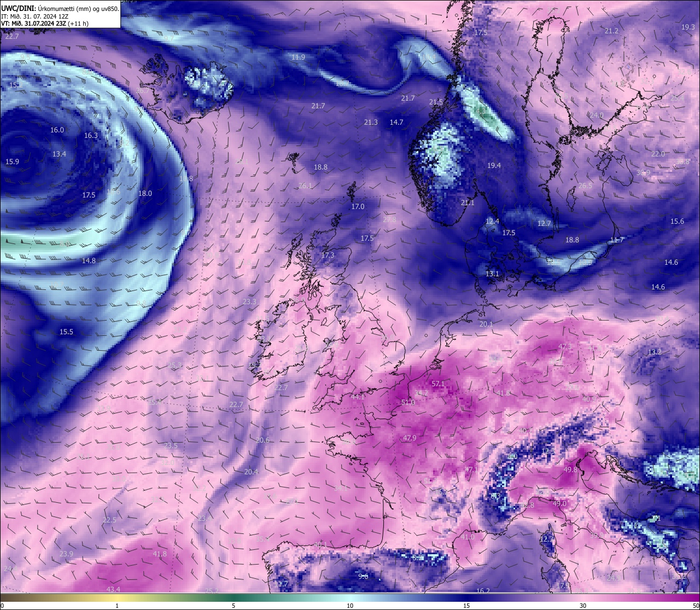Select the valid time 'VT: Mið. 31.07.2024 23Z (+11 h)'
700x610 pixels.
click(45, 24)
